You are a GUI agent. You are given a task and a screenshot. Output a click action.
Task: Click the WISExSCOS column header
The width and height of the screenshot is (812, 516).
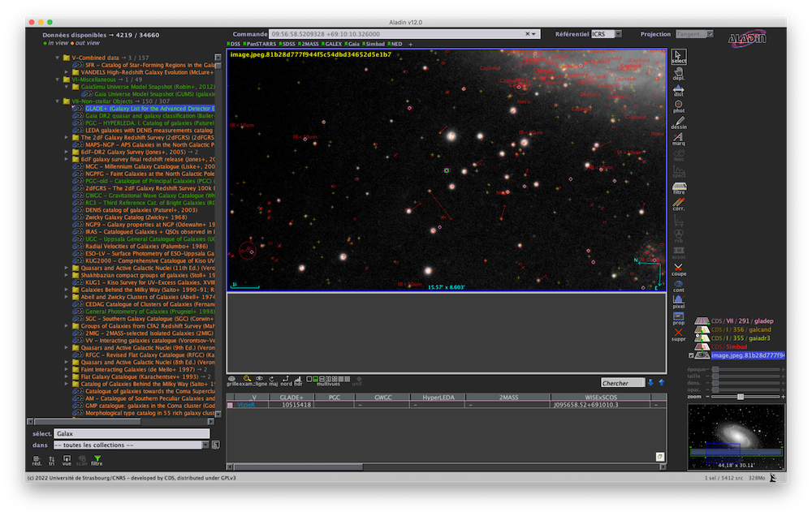click(x=601, y=398)
